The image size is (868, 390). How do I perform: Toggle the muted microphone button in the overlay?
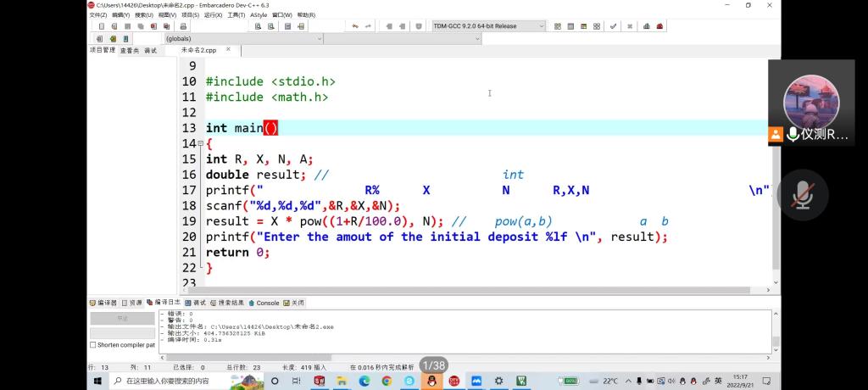[800, 195]
